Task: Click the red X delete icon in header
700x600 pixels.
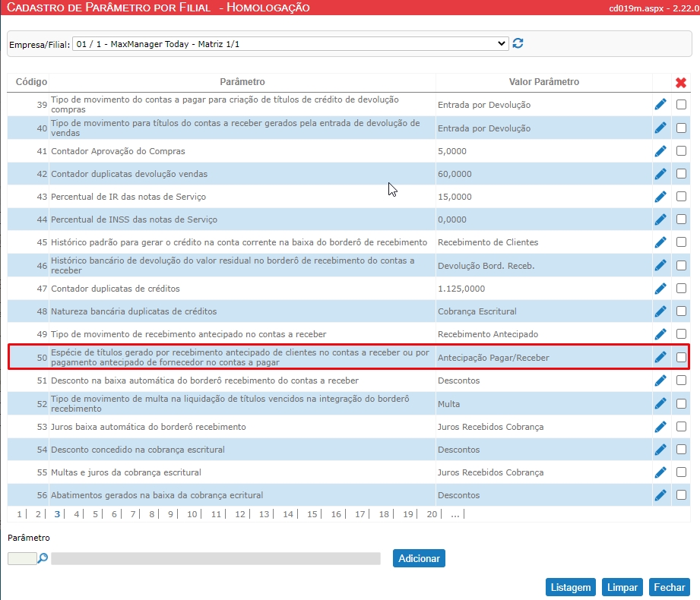Action: [681, 83]
